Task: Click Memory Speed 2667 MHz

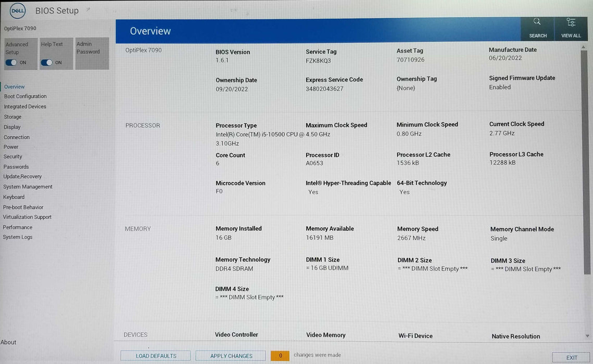Action: point(411,238)
